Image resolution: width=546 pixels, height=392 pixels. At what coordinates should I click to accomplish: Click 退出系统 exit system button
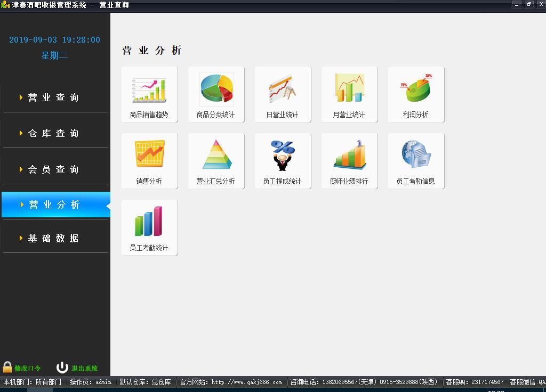78,368
